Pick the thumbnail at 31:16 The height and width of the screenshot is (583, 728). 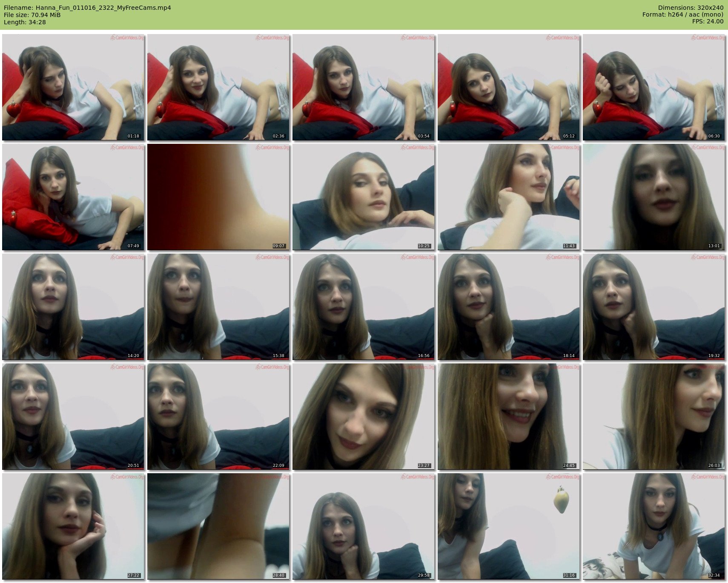[x=509, y=526]
